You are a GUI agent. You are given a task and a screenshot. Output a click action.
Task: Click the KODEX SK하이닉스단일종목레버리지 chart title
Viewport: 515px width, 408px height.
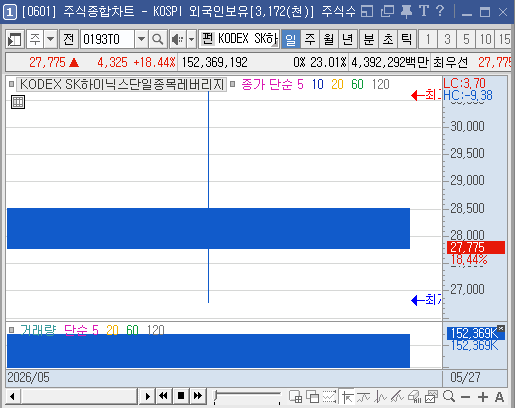(x=122, y=84)
